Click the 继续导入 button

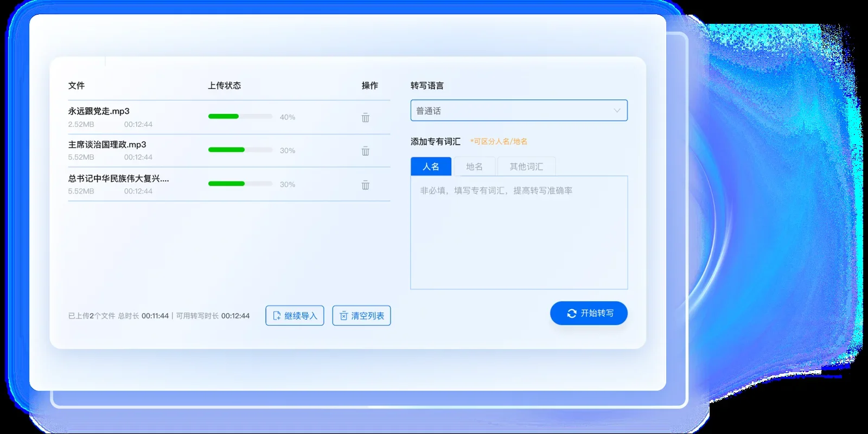pos(295,316)
